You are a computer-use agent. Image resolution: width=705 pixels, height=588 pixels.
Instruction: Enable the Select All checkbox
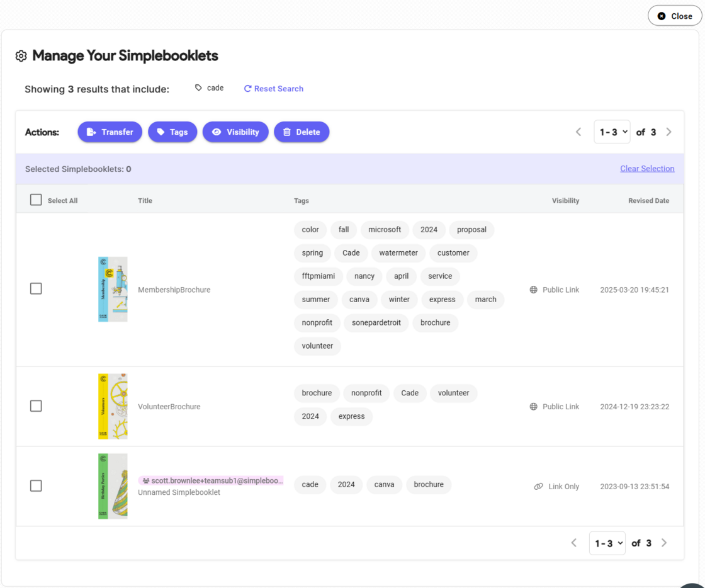[x=36, y=199]
